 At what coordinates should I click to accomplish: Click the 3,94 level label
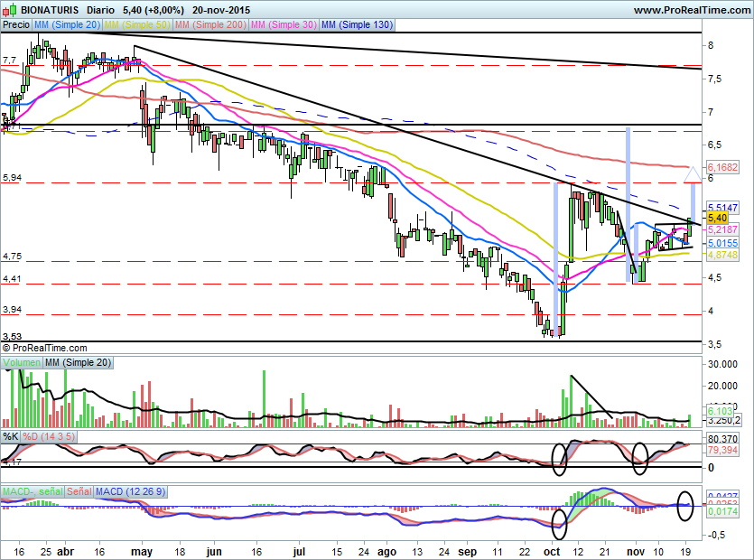point(12,310)
